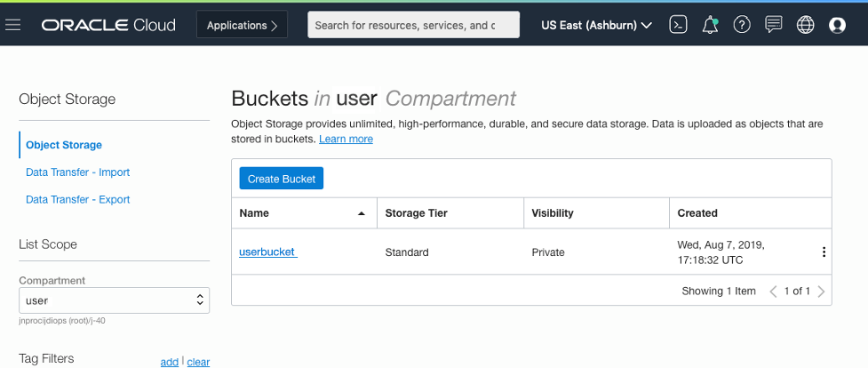Image resolution: width=868 pixels, height=368 pixels.
Task: Open the userbucket link
Action: pos(267,252)
